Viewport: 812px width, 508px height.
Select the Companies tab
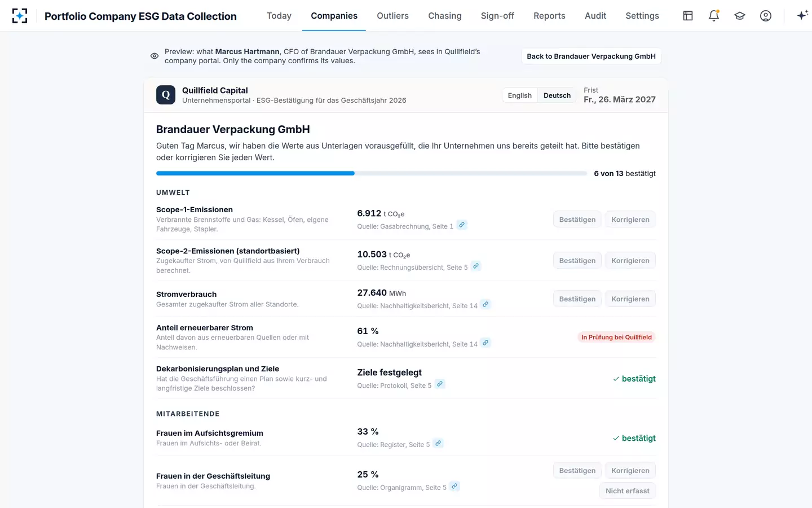(334, 16)
